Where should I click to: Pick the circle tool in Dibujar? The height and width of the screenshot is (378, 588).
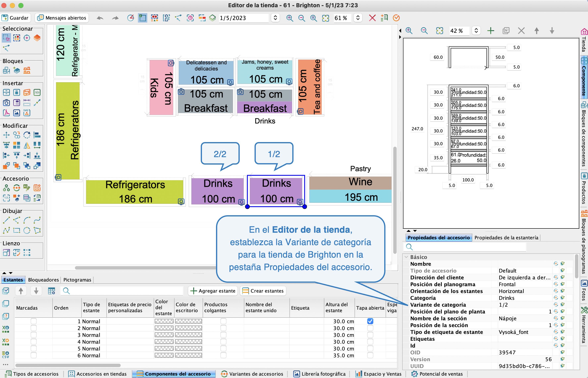tap(27, 230)
